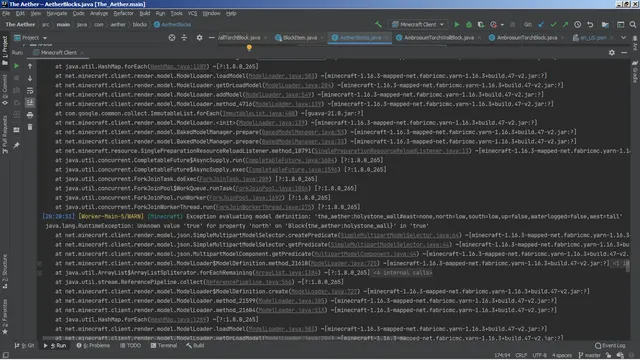Click the Project panel locate target icon
The height and width of the screenshot is (360, 640).
point(172,38)
